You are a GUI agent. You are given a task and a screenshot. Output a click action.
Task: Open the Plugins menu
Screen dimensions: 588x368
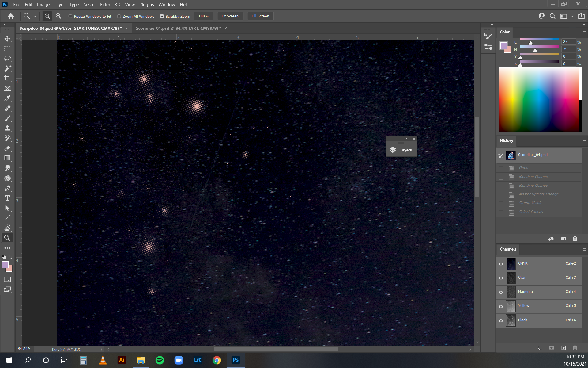pos(146,5)
